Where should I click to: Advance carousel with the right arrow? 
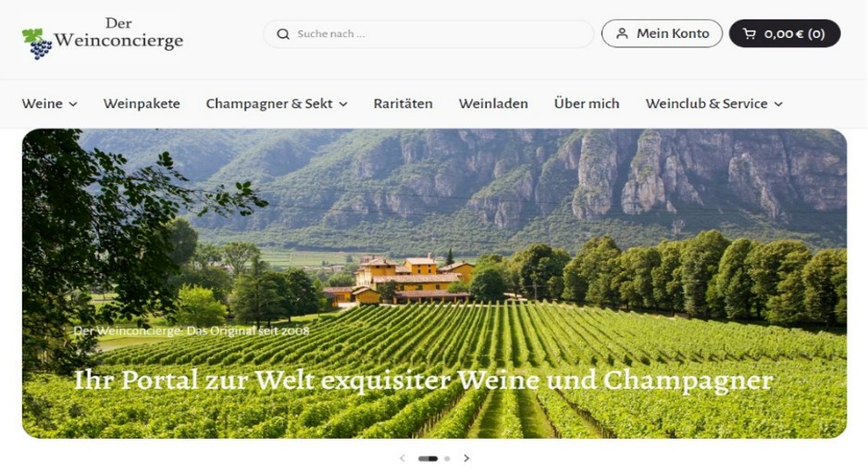(x=466, y=458)
